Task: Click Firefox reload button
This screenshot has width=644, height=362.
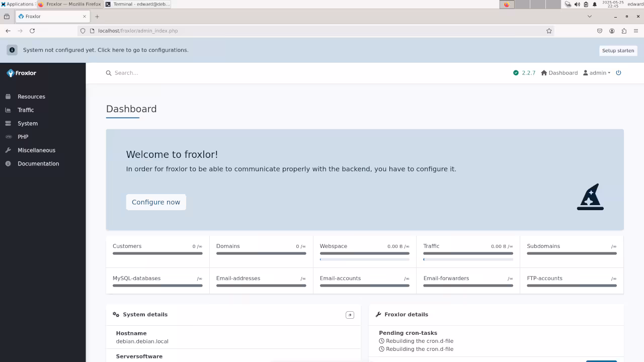Action: pos(32,31)
